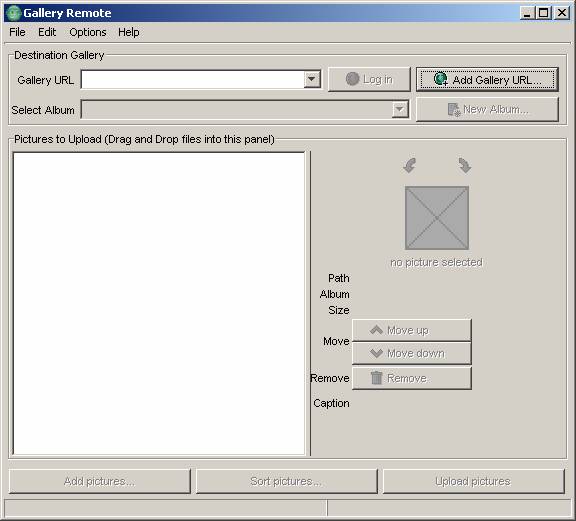This screenshot has width=576, height=521.
Task: Expand the Gallery URL dropdown arrow
Action: 312,79
